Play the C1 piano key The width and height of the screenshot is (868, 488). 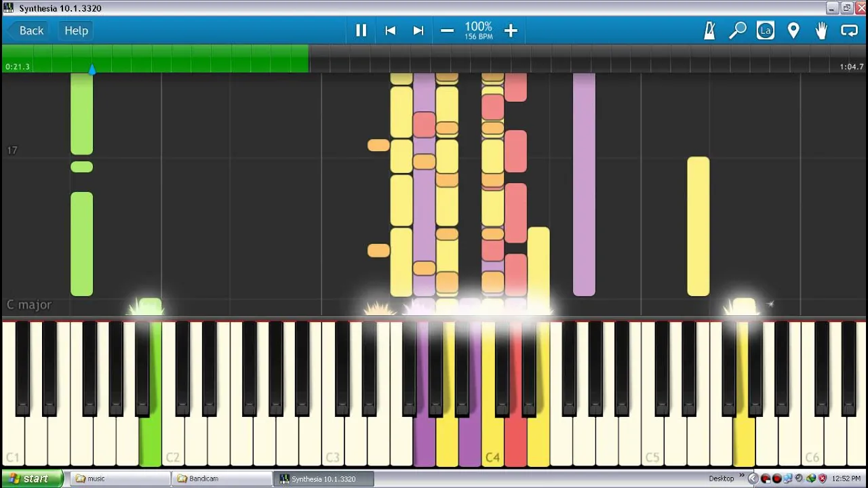pos(13,441)
